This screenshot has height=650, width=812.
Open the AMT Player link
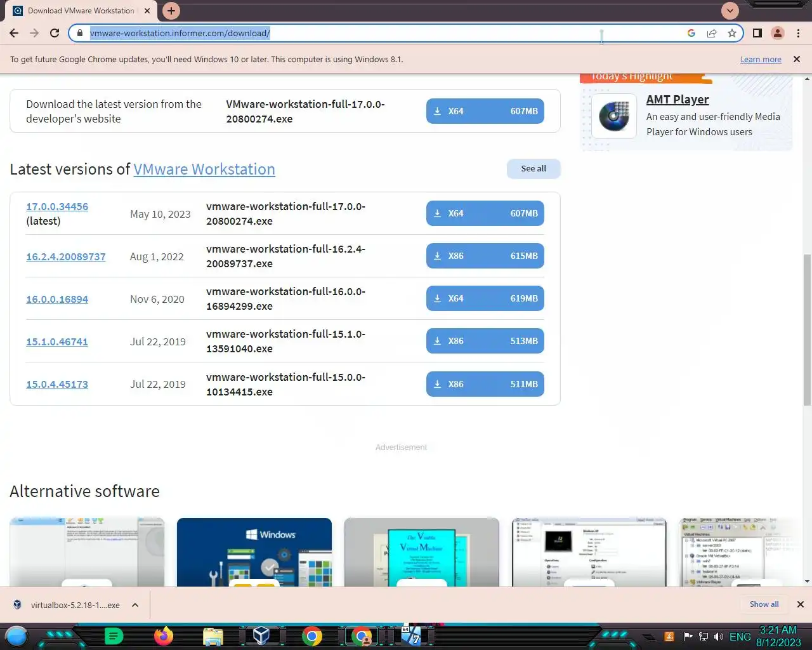(678, 100)
